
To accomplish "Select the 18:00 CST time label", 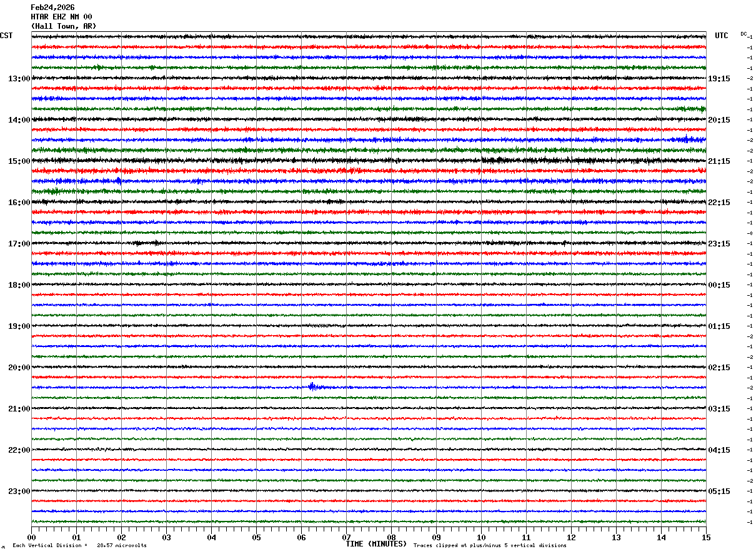I will 19,285.
